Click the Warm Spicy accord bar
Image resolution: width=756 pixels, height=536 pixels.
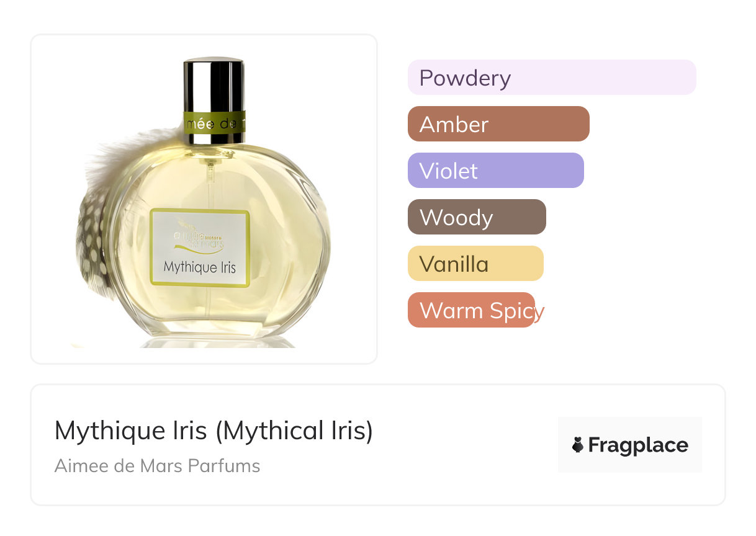tap(471, 310)
